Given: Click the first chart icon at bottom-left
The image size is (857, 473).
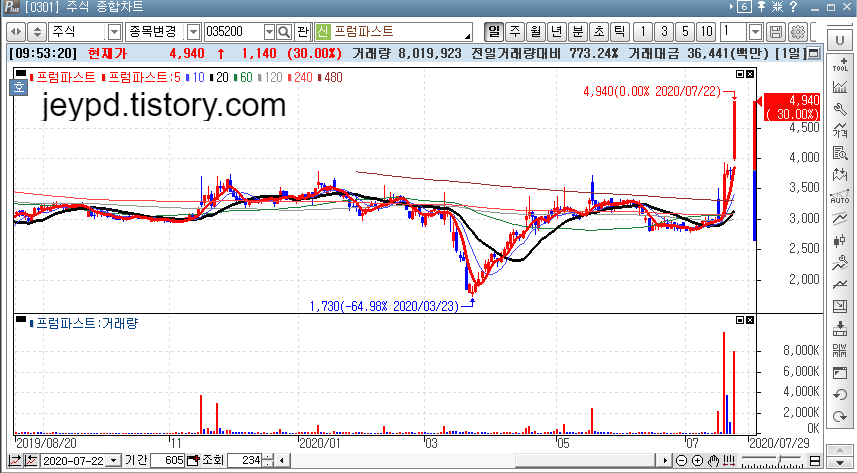Looking at the screenshot, I should coord(15,460).
